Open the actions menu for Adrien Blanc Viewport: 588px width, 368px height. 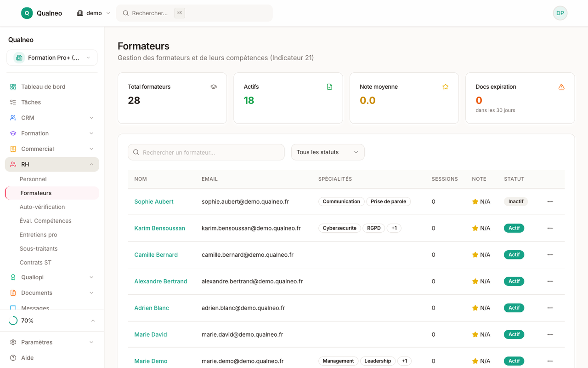pyautogui.click(x=550, y=308)
